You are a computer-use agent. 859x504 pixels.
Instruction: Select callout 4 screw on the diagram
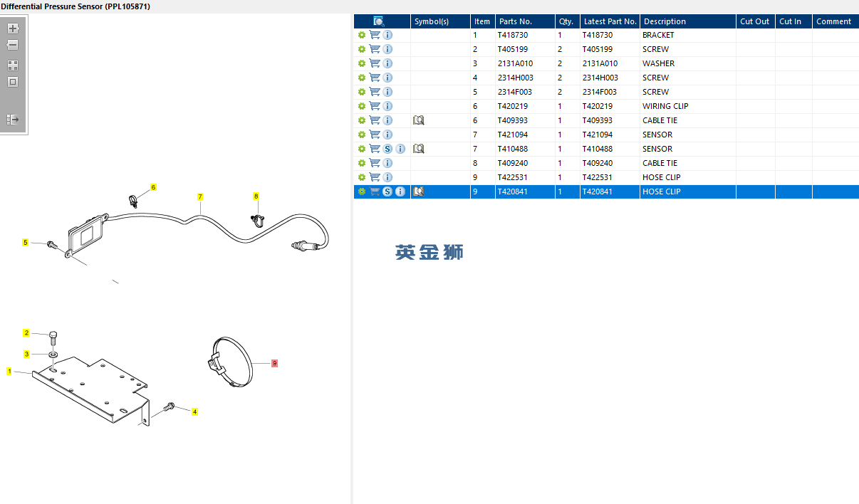194,411
